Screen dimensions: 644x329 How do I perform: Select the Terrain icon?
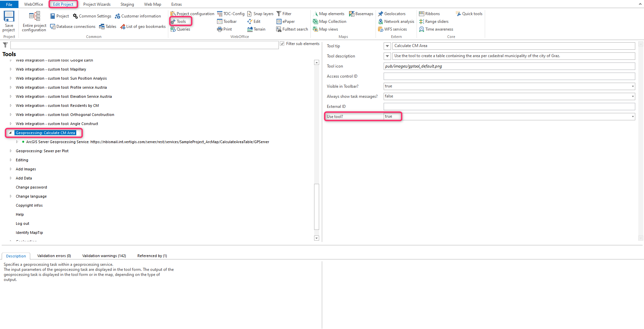point(256,29)
